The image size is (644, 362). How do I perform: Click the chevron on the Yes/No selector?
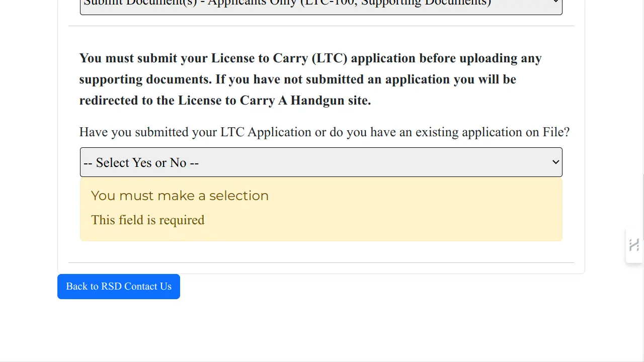pyautogui.click(x=555, y=162)
